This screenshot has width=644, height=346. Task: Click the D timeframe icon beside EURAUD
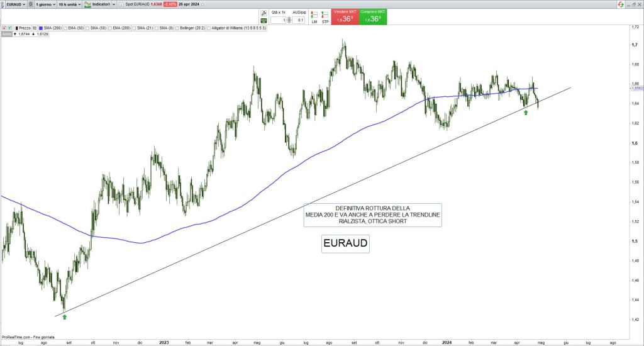coord(31,4)
